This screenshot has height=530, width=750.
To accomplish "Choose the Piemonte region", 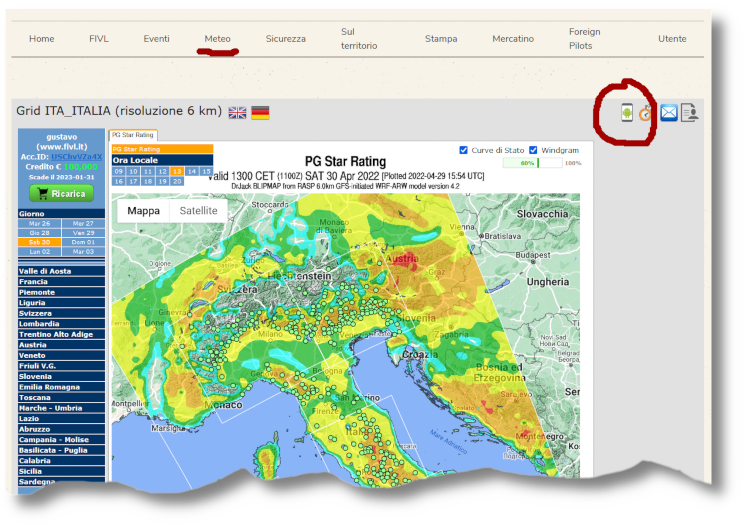I will pos(61,292).
